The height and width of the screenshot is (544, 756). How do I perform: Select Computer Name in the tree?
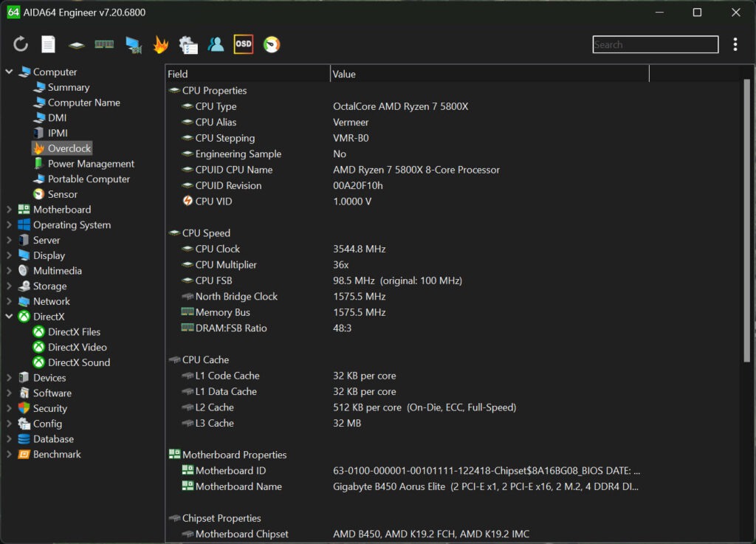(76, 103)
